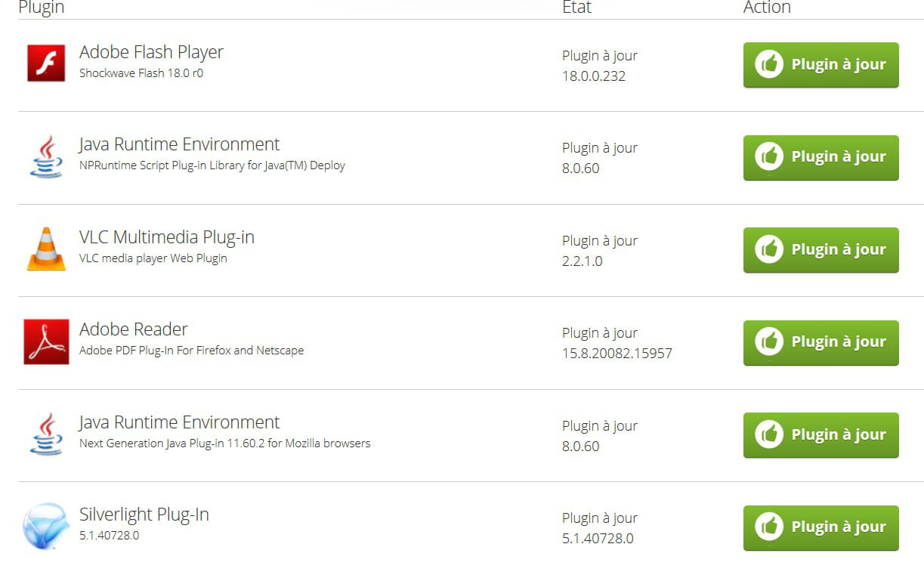924x581 pixels.
Task: Select version 5.1.40728.0 in the État column
Action: point(598,539)
